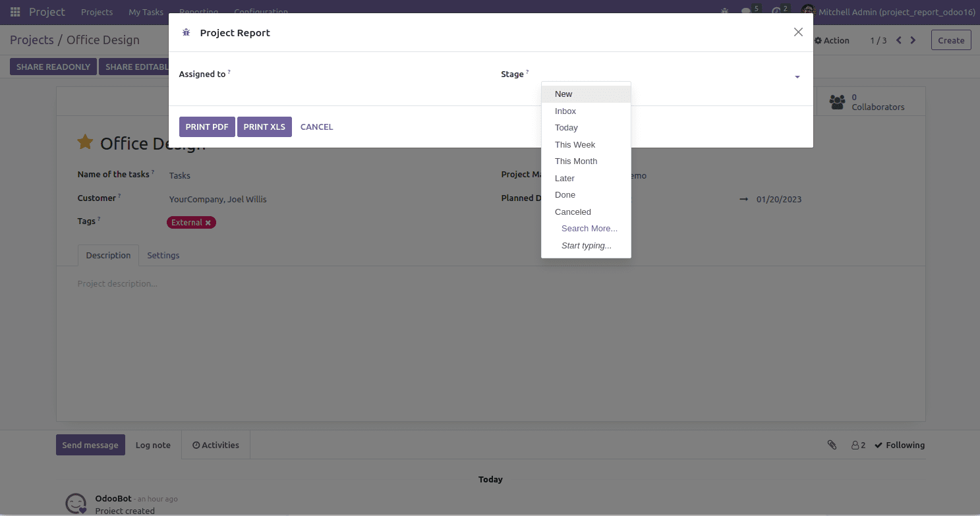
Task: Select Inbox from the Stage list
Action: 586,111
